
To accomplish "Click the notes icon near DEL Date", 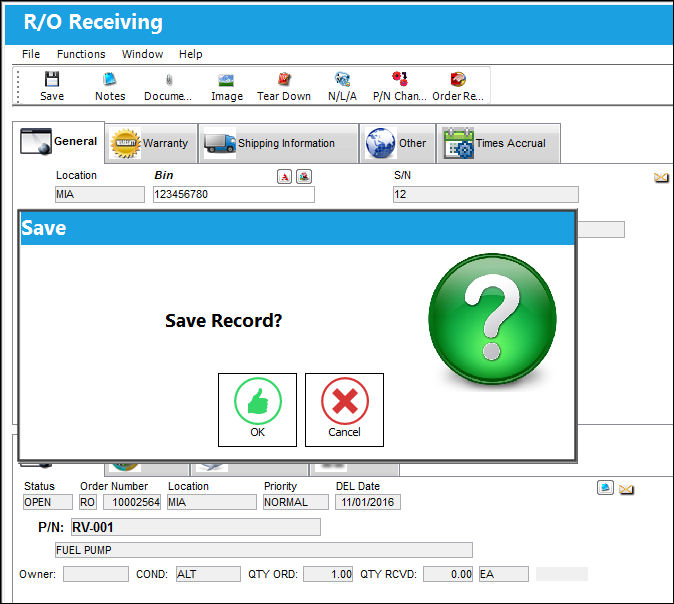I will click(x=605, y=487).
